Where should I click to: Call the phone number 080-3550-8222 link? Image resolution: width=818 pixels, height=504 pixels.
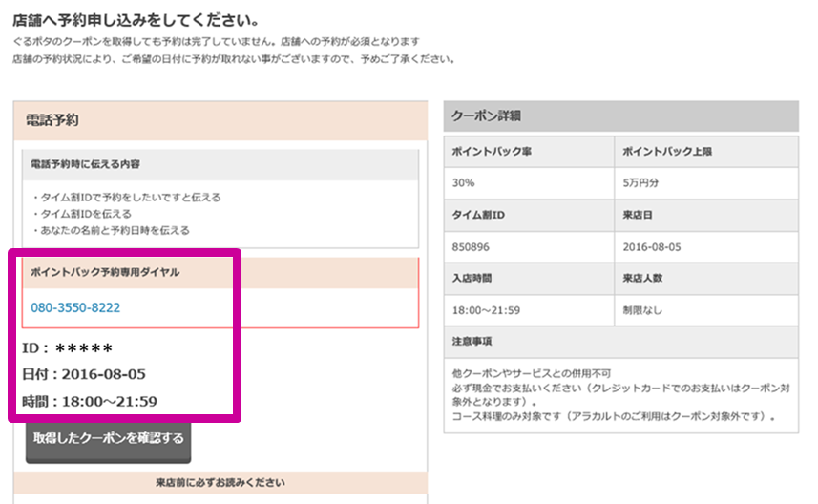click(75, 307)
